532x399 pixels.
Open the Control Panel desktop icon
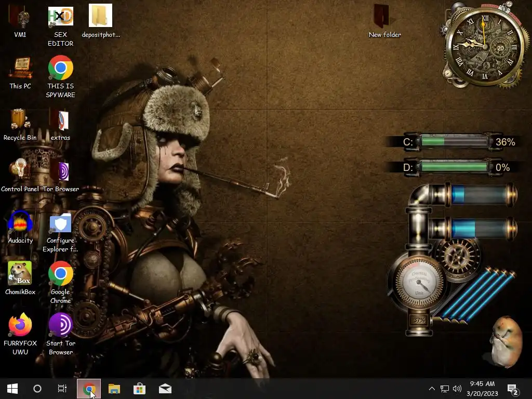20,176
